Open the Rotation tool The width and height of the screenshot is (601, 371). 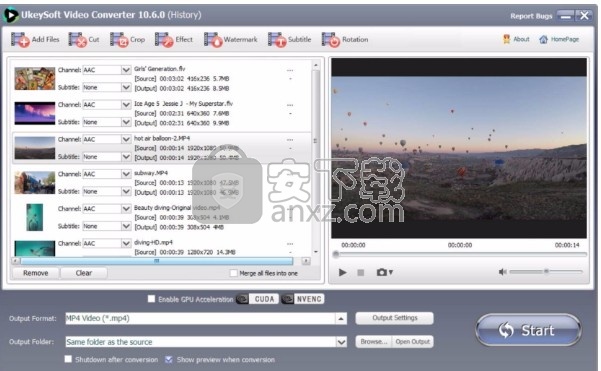pos(345,39)
